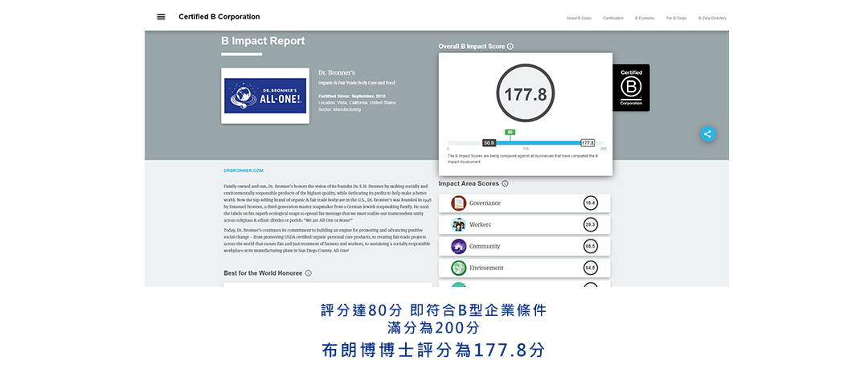Open the B Corp Directory link
Image resolution: width=868 pixels, height=373 pixels.
click(x=712, y=18)
